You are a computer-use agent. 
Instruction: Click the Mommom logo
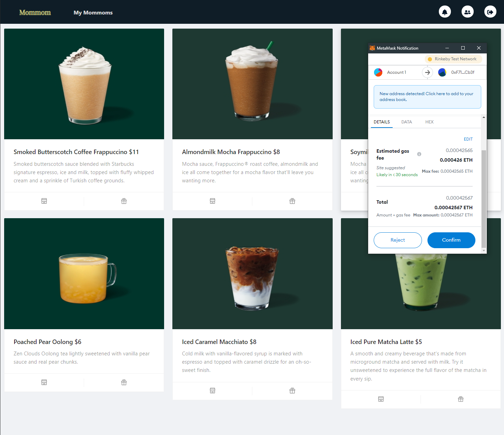point(35,12)
